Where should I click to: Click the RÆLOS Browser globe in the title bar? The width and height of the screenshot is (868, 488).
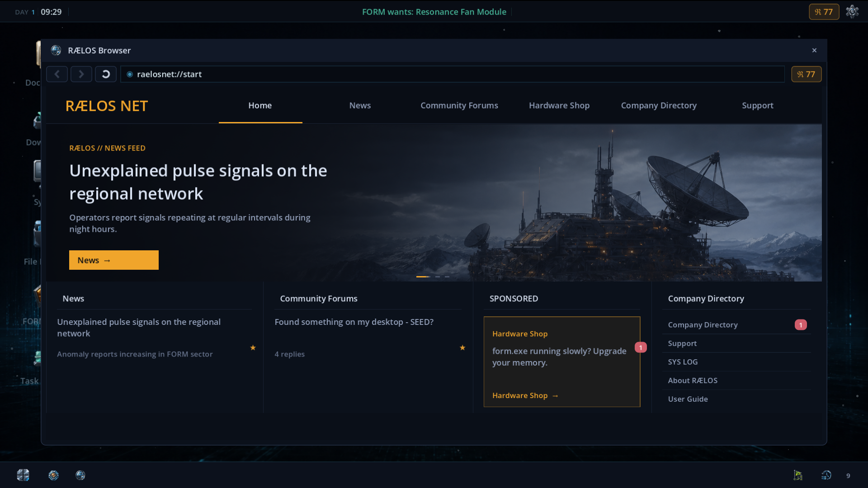pyautogui.click(x=56, y=50)
